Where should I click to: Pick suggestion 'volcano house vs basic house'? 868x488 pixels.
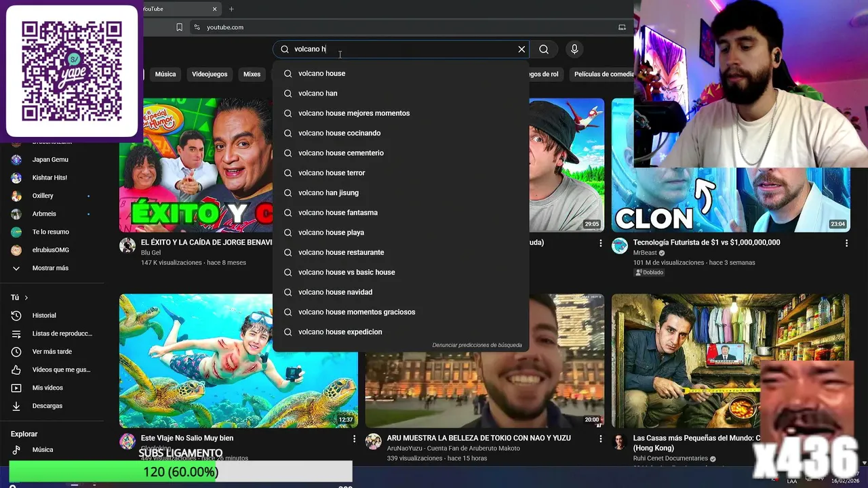tap(401, 272)
